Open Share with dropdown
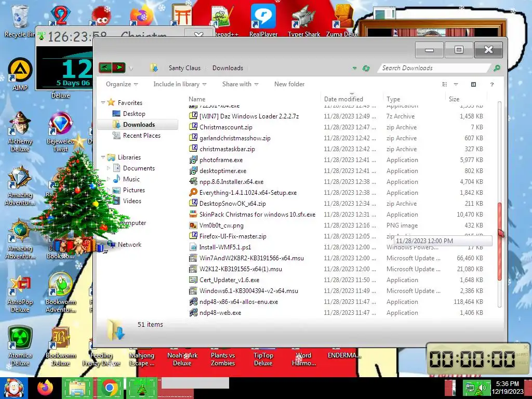532x399 pixels. pos(240,84)
